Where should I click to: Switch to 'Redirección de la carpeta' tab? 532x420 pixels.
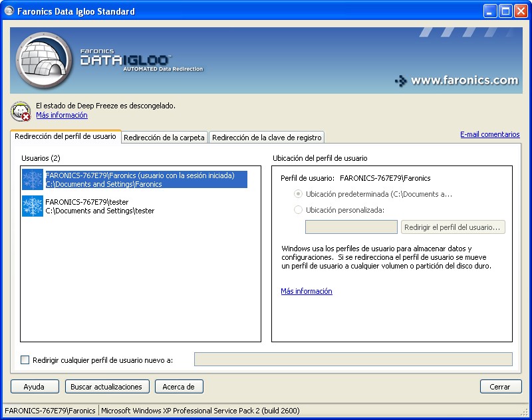click(x=164, y=138)
